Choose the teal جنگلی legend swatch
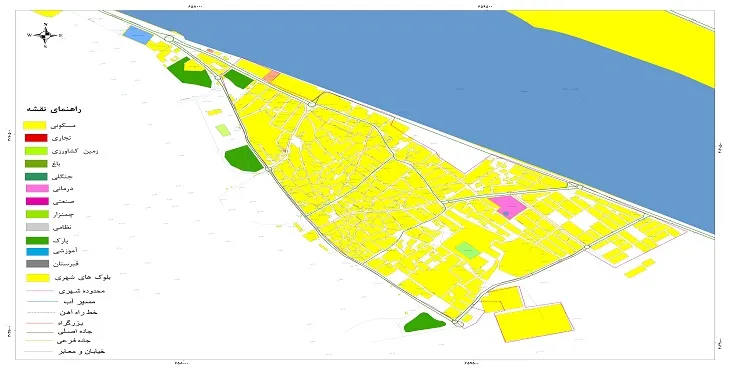Image resolution: width=730 pixels, height=370 pixels. 36,176
